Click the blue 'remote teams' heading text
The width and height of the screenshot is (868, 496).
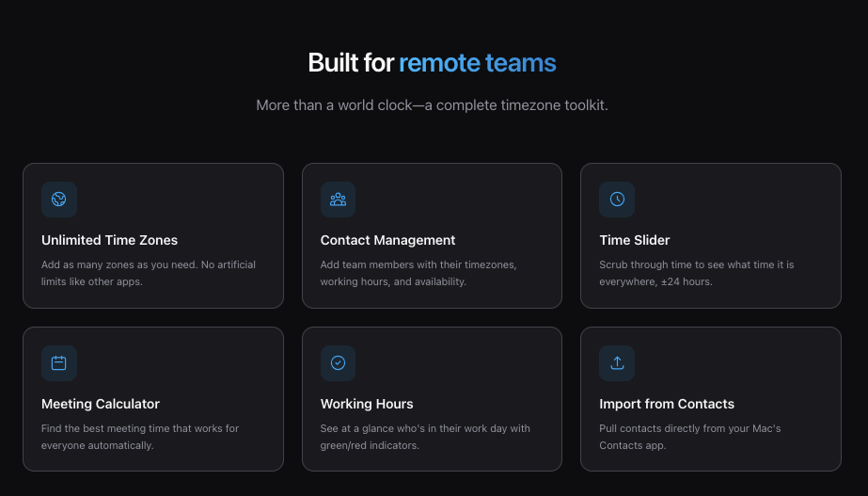click(477, 63)
